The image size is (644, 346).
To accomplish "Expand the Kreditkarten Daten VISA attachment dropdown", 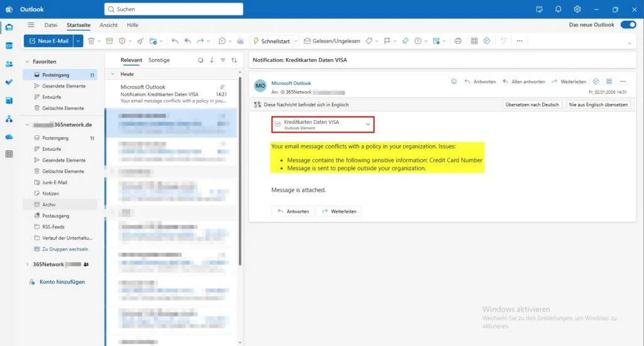I will 368,125.
